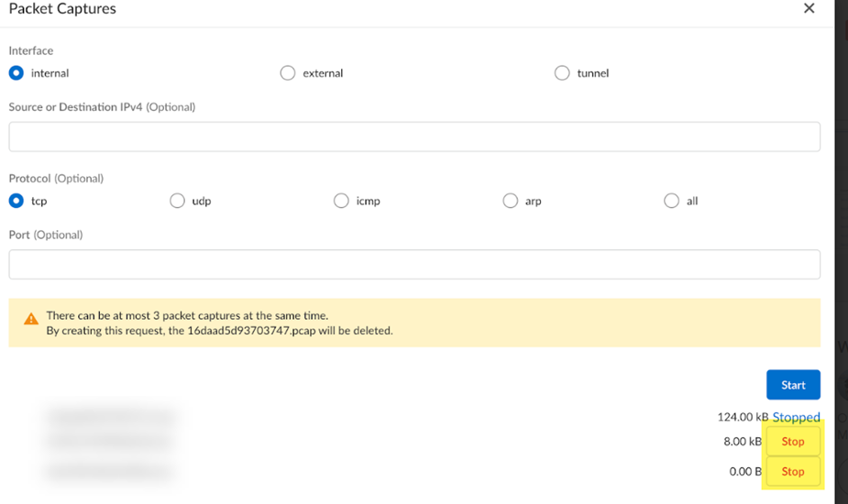Open the 0.00 B capture file entry

click(108, 472)
